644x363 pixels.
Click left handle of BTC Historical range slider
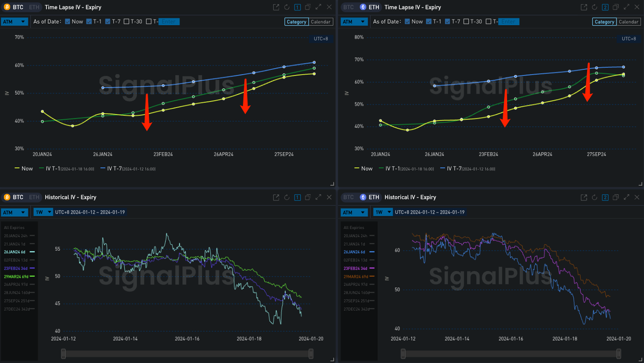[x=63, y=354]
